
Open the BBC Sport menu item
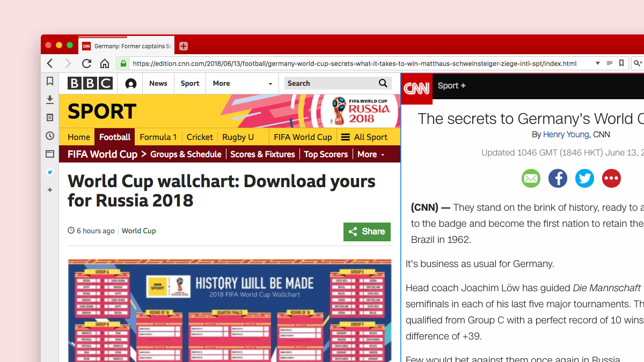click(190, 84)
